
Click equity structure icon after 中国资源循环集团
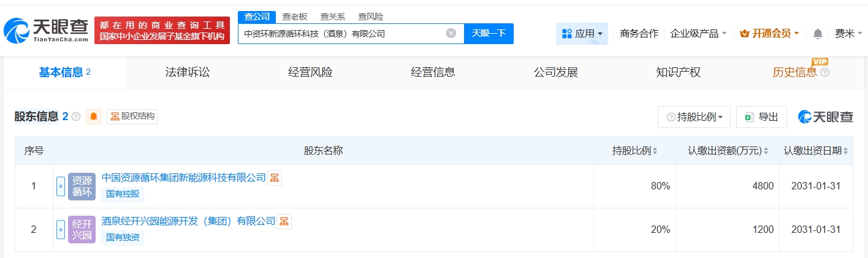point(274,178)
